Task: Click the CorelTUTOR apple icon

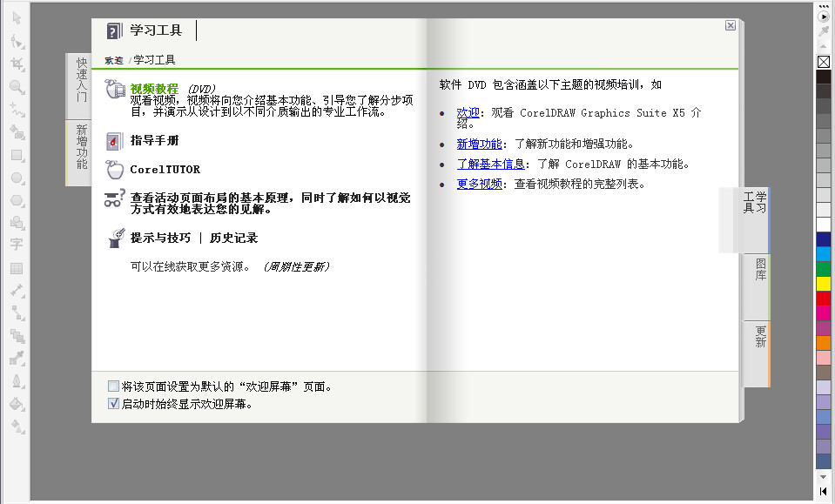Action: (114, 169)
